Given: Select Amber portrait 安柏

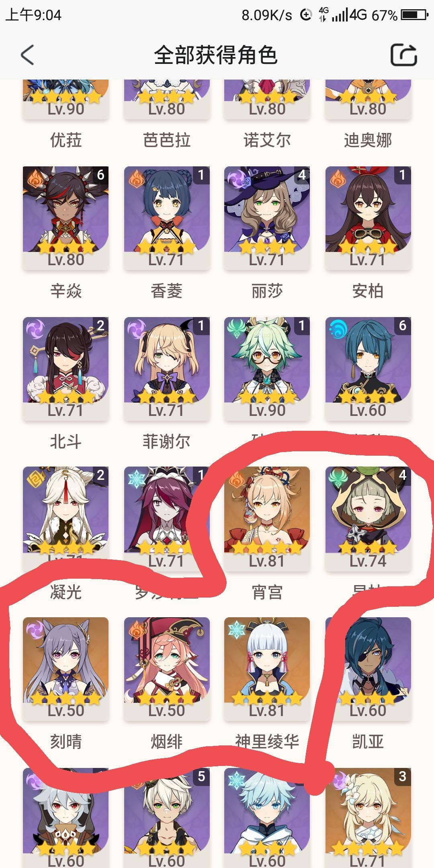Looking at the screenshot, I should [368, 218].
